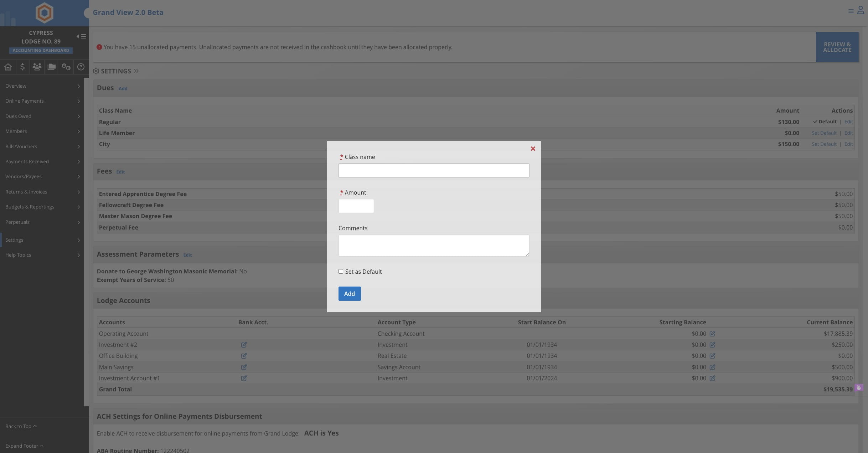This screenshot has height=453, width=868.
Task: Close the add dues class dialog
Action: click(x=533, y=149)
